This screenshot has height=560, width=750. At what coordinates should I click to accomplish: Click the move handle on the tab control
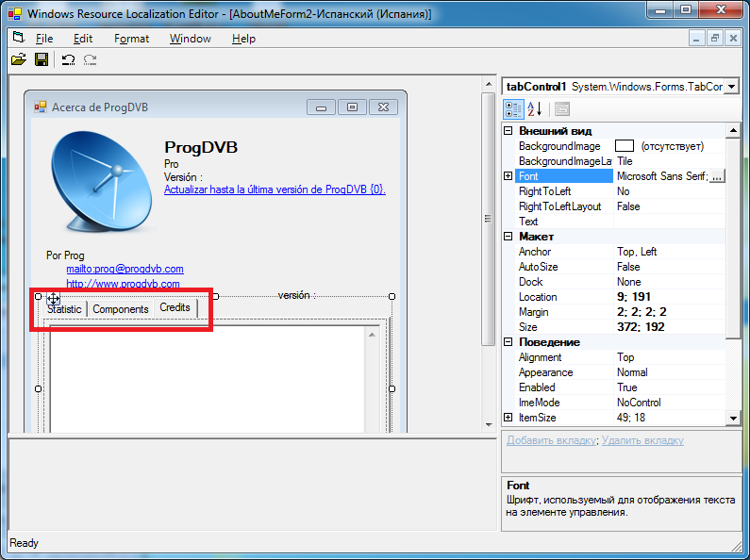click(x=54, y=299)
